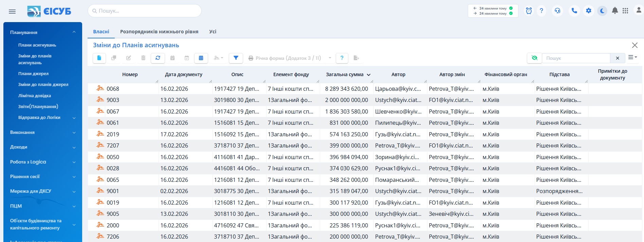644x242 pixels.
Task: Click the global Пошук... search box
Action: pos(145,11)
